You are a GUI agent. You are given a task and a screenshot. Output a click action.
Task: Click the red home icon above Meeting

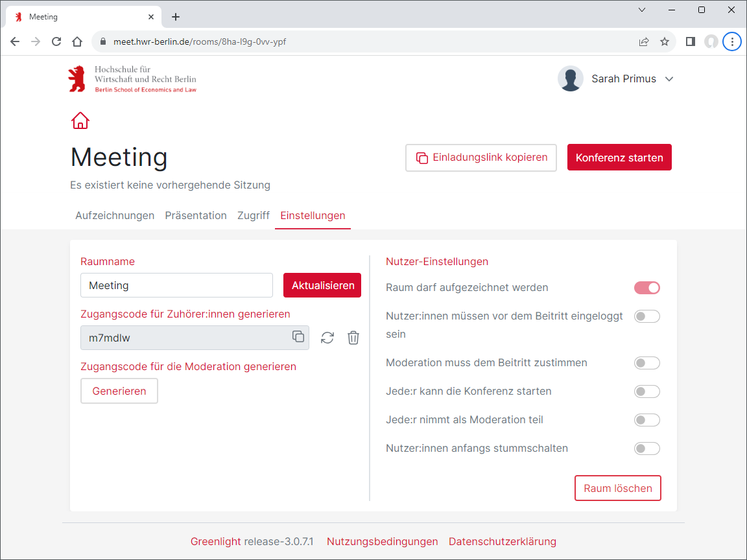tap(80, 121)
